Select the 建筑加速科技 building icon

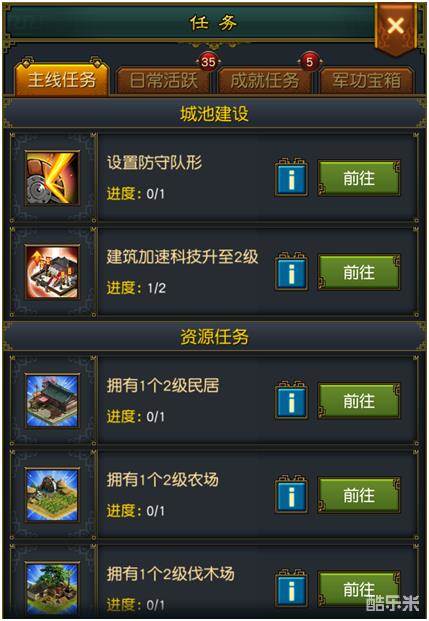52,272
